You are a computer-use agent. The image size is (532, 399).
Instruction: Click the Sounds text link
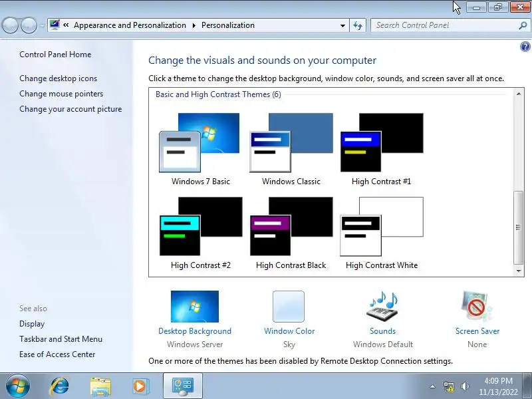point(383,331)
